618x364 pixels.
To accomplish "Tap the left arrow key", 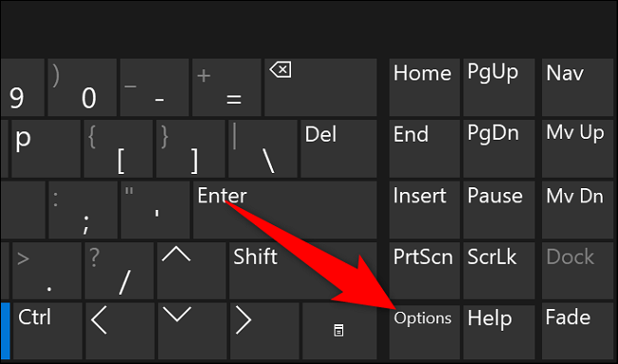I will pos(120,332).
